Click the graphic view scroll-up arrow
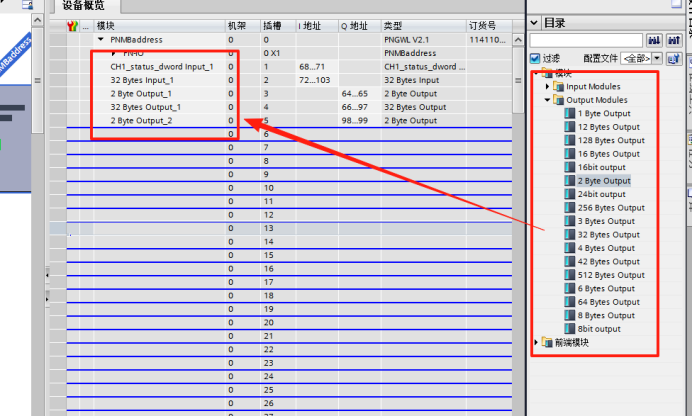The height and width of the screenshot is (416, 692). (x=38, y=20)
